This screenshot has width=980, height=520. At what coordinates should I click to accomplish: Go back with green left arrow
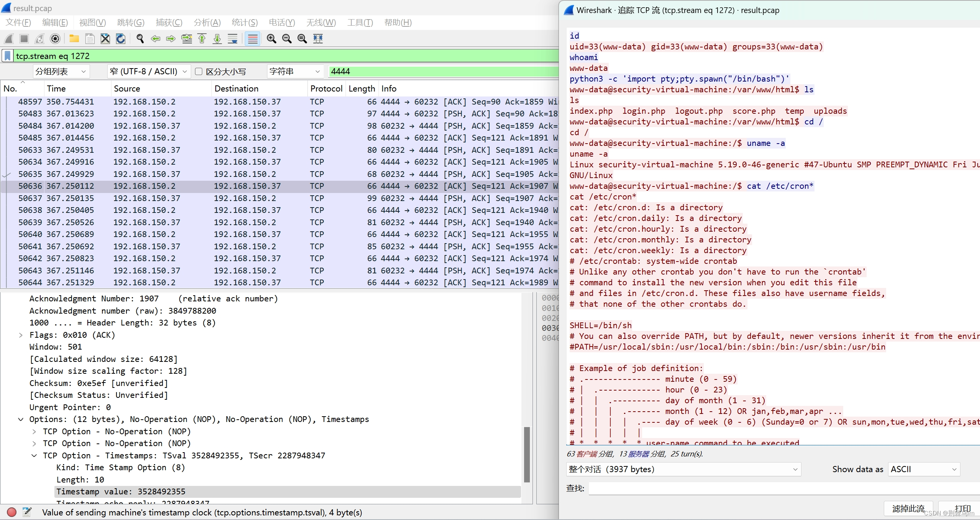tap(156, 39)
